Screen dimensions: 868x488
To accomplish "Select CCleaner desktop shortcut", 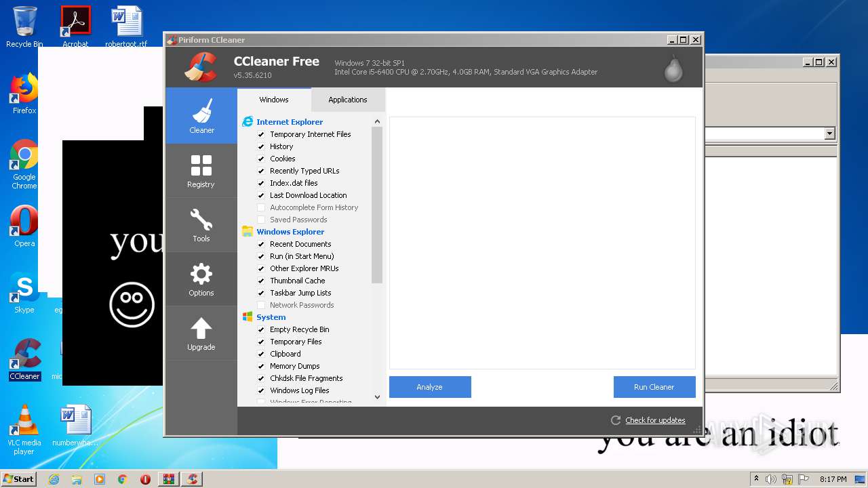I will [x=24, y=359].
